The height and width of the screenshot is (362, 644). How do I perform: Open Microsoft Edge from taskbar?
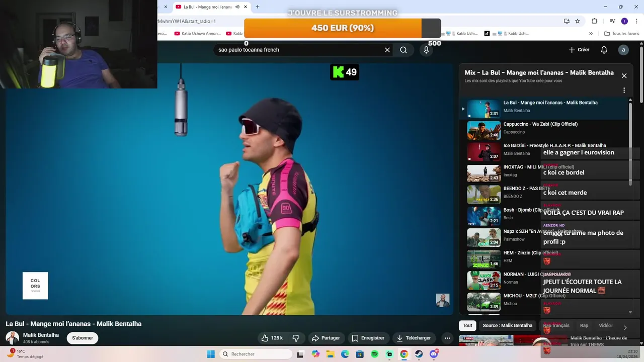click(345, 354)
